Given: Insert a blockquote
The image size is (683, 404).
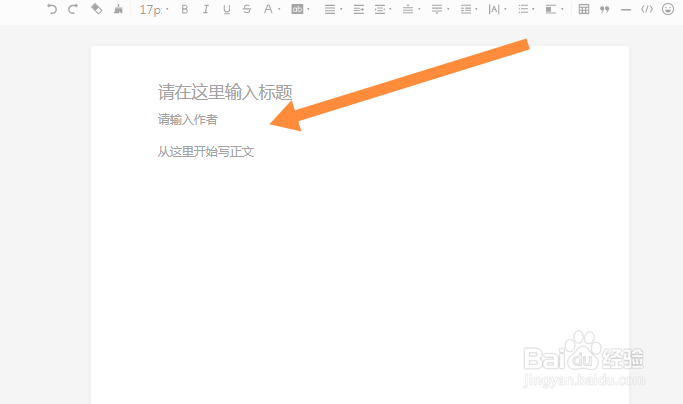Looking at the screenshot, I should (x=605, y=9).
